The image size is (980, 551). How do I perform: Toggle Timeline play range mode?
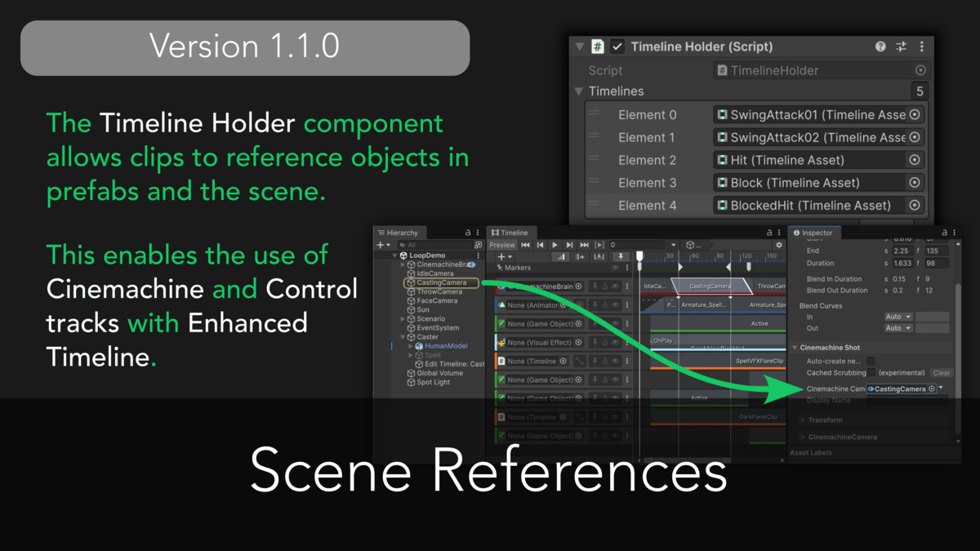(x=599, y=245)
